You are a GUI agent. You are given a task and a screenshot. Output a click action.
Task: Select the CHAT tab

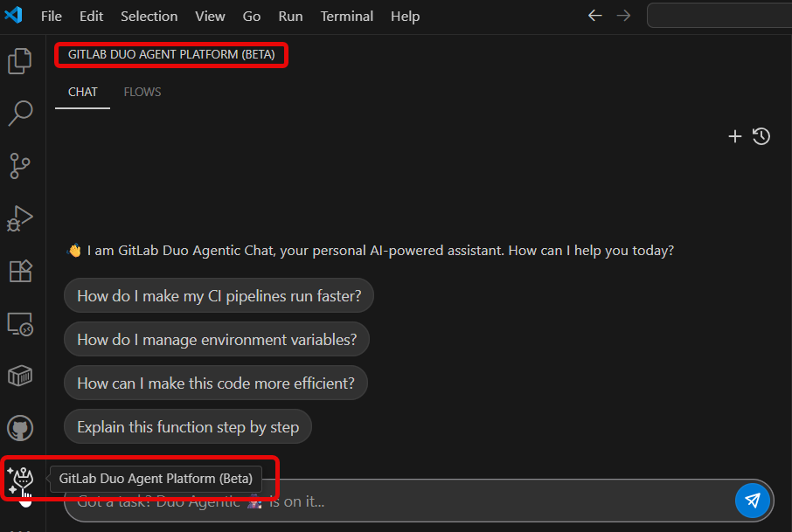point(83,92)
